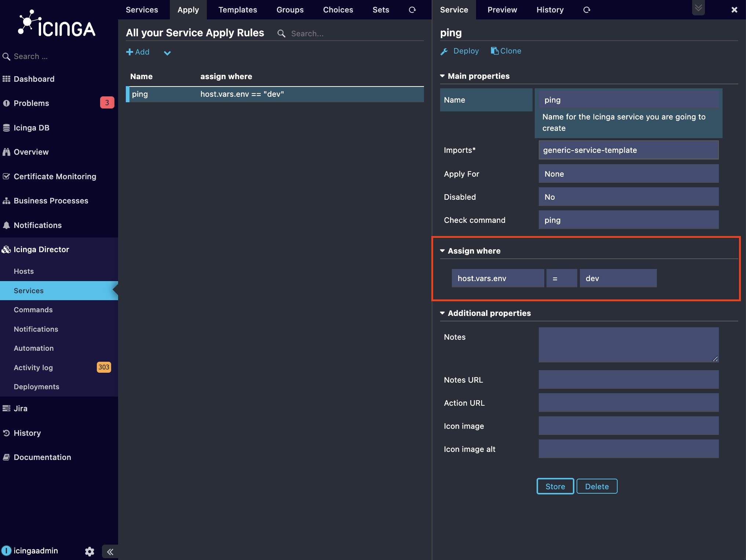Open the host.vars.env property selector
746x560 pixels.
[x=498, y=279]
